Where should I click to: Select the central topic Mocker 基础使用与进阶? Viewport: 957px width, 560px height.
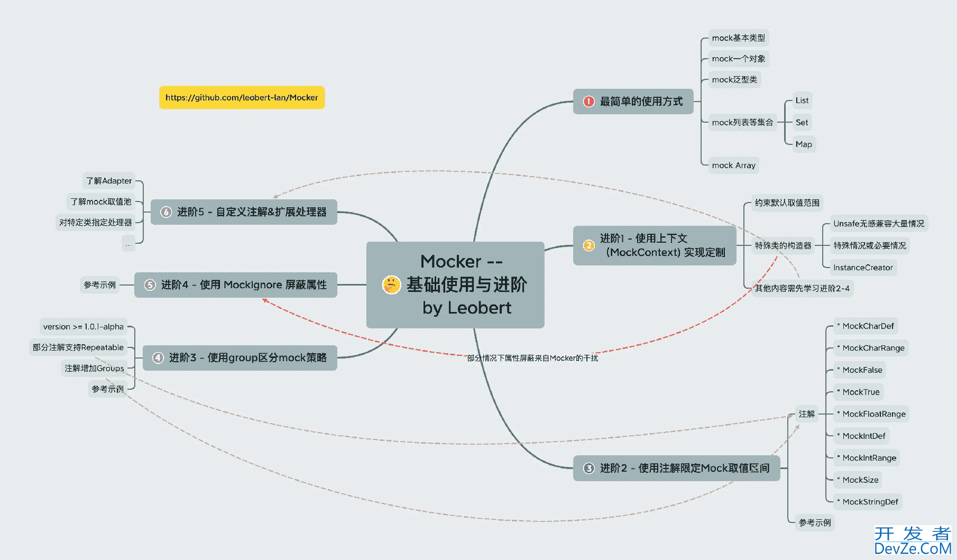455,285
